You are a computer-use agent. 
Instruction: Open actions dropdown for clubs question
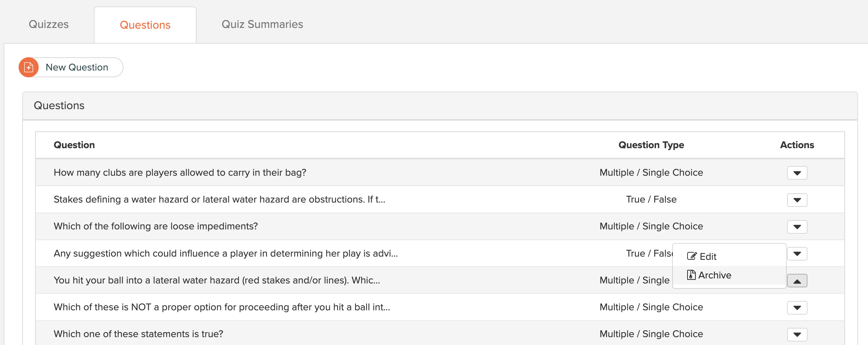(x=797, y=173)
